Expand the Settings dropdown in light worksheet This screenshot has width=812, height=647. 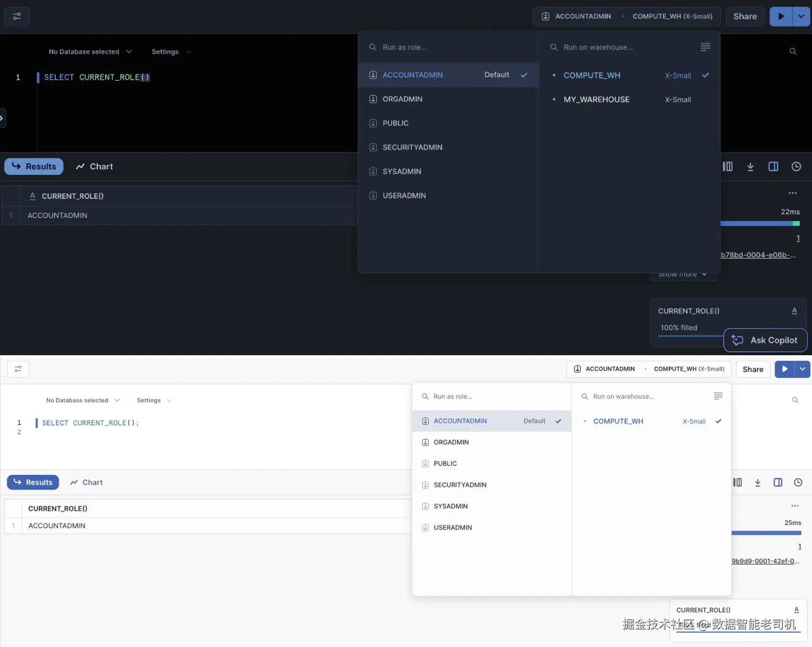154,400
